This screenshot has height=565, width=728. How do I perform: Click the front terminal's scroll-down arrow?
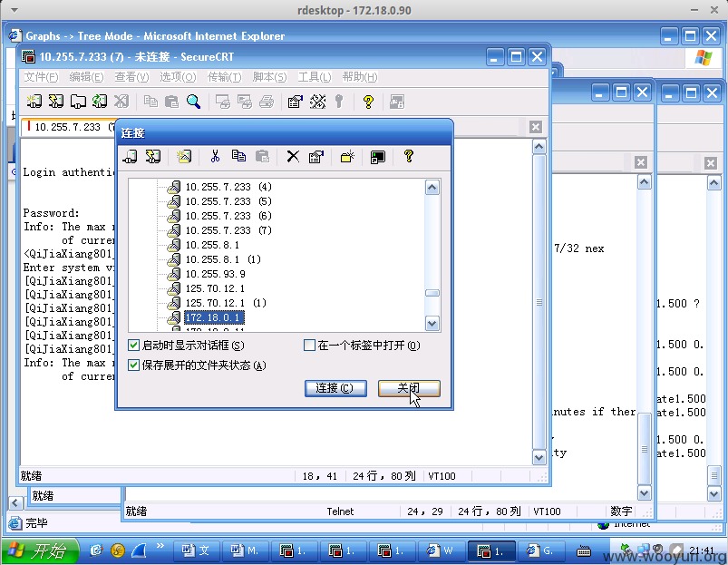(539, 457)
